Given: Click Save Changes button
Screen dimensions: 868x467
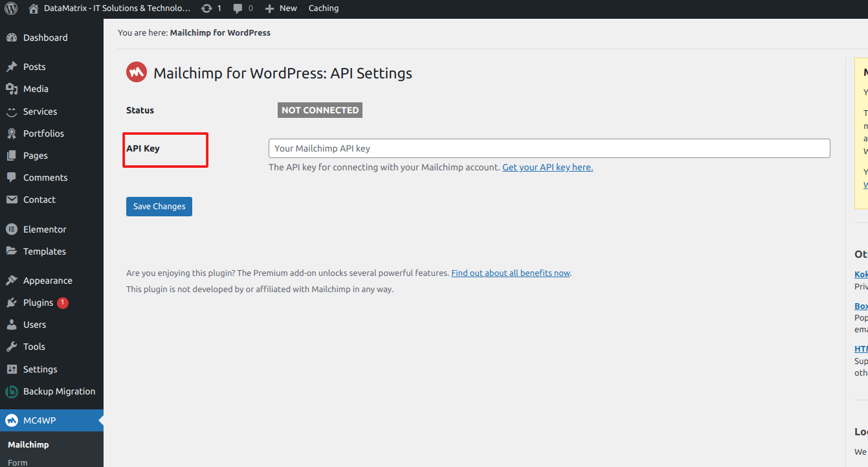Looking at the screenshot, I should click(x=159, y=207).
